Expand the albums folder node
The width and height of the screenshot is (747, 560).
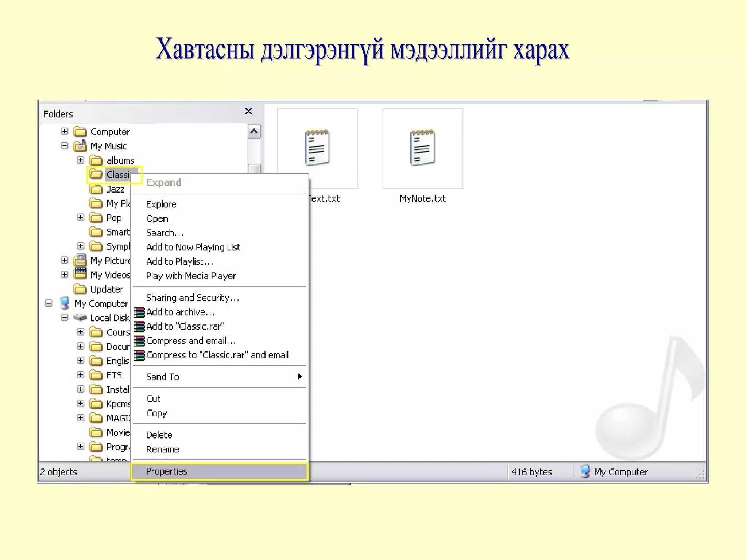pos(81,160)
